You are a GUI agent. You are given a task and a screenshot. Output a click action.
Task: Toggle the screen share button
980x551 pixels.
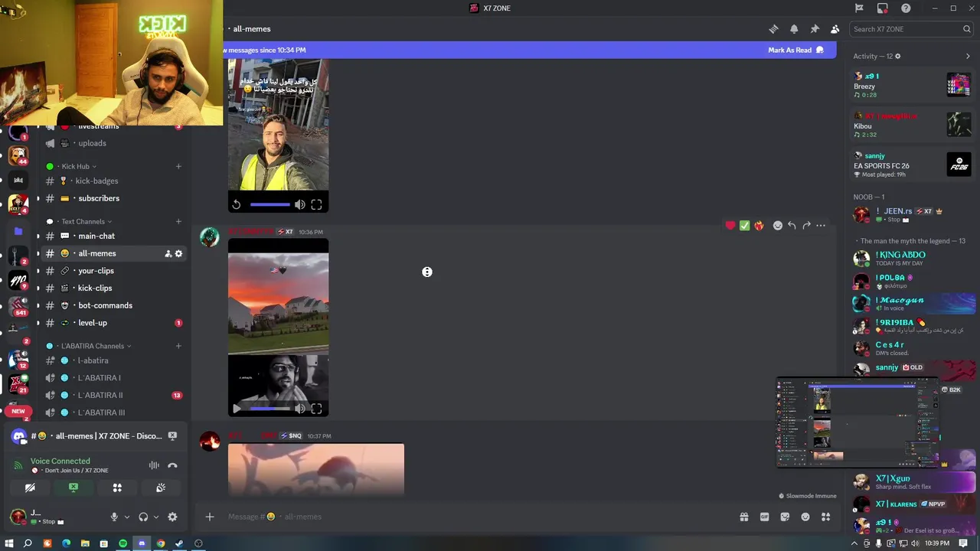73,487
